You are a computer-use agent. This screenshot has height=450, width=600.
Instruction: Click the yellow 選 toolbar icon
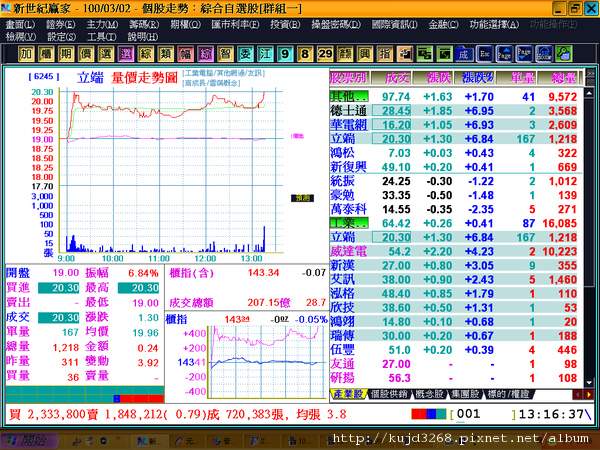point(105,54)
